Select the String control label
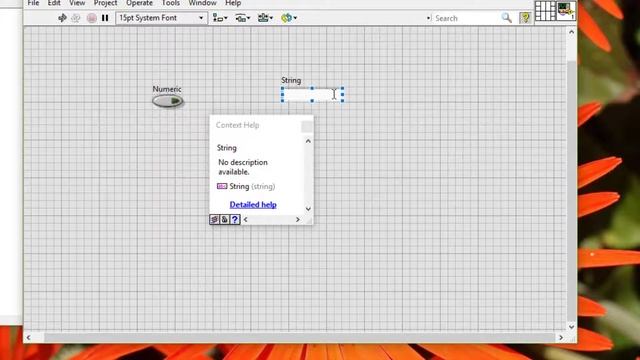Screen dimensions: 640x360 291,80
